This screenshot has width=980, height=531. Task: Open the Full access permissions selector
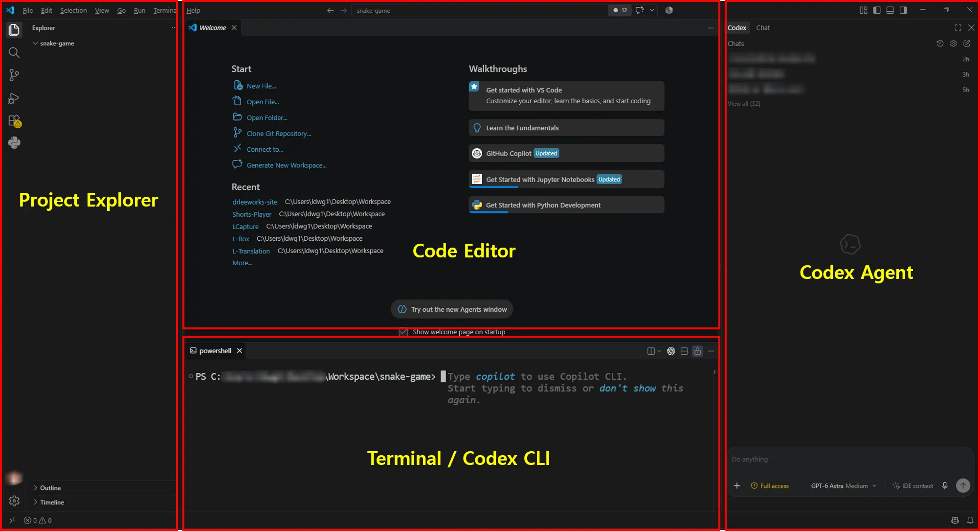point(770,486)
